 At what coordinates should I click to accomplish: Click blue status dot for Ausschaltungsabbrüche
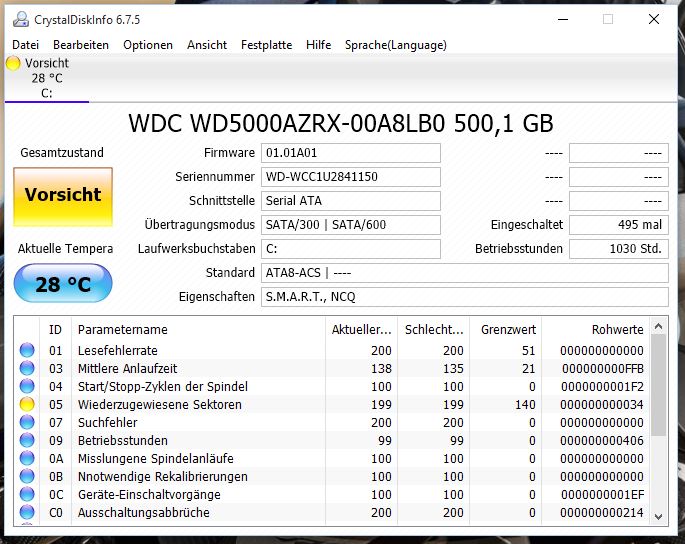point(27,512)
